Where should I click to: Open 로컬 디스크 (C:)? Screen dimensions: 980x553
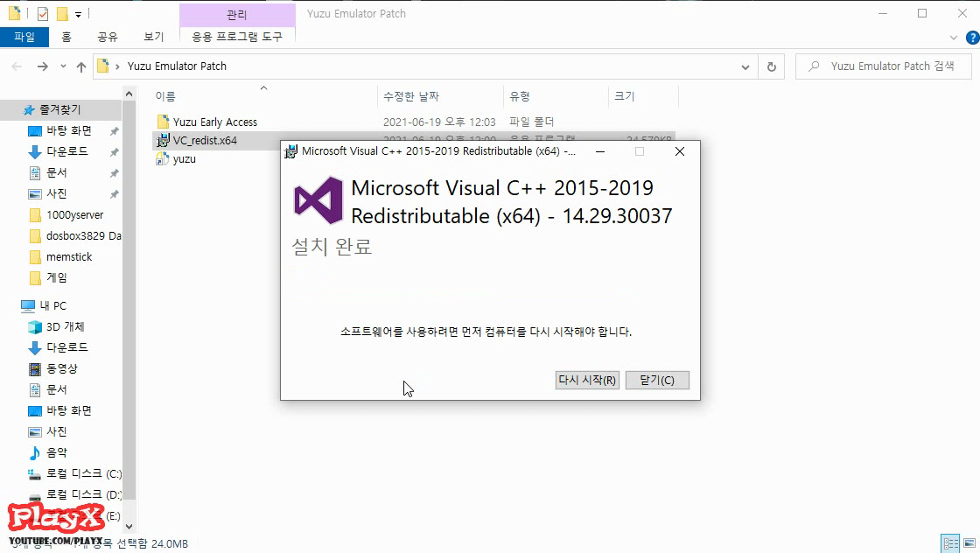pos(83,473)
